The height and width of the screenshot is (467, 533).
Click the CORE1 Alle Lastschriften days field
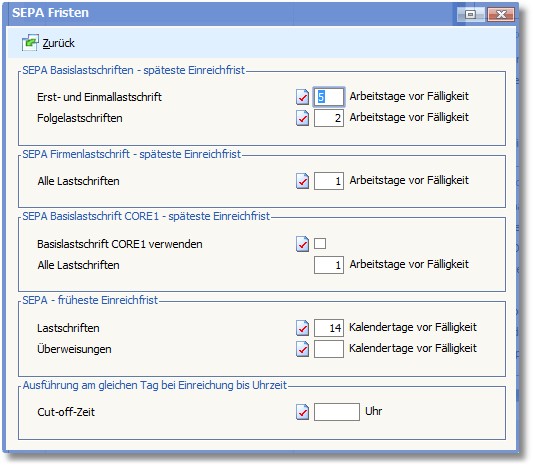coord(329,265)
